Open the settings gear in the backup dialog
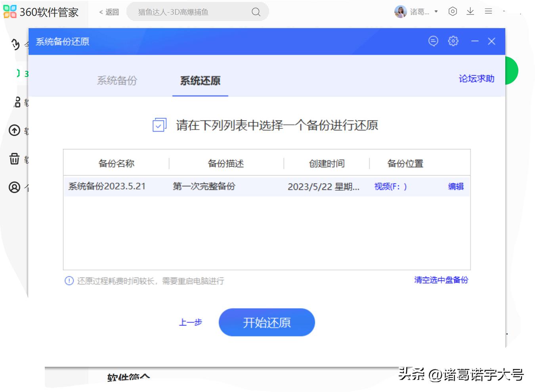This screenshot has height=392, width=535. pyautogui.click(x=453, y=41)
